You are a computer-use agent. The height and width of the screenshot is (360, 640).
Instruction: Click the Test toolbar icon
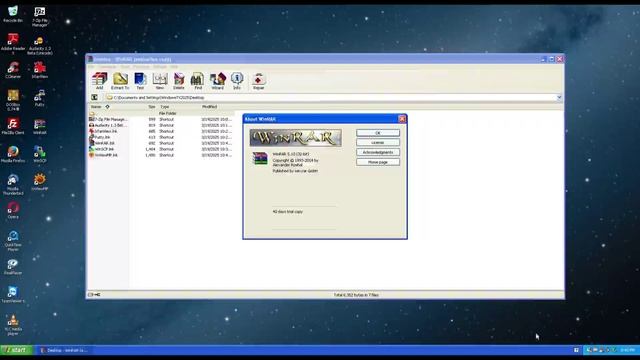click(140, 81)
